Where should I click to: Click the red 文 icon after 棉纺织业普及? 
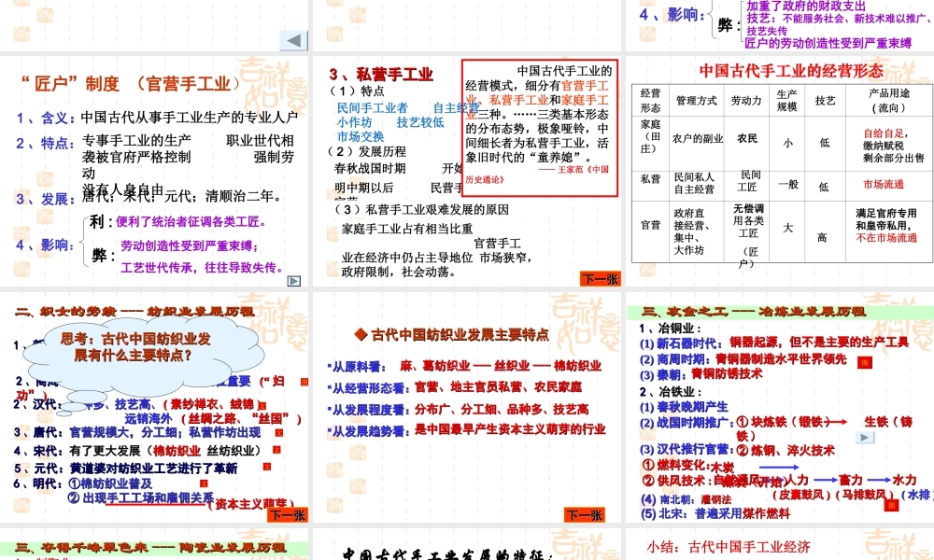tap(204, 483)
